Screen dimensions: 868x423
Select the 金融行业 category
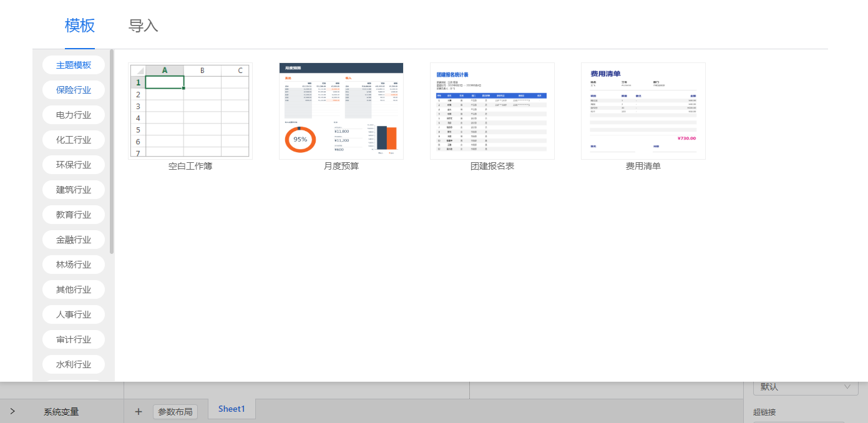(x=74, y=240)
